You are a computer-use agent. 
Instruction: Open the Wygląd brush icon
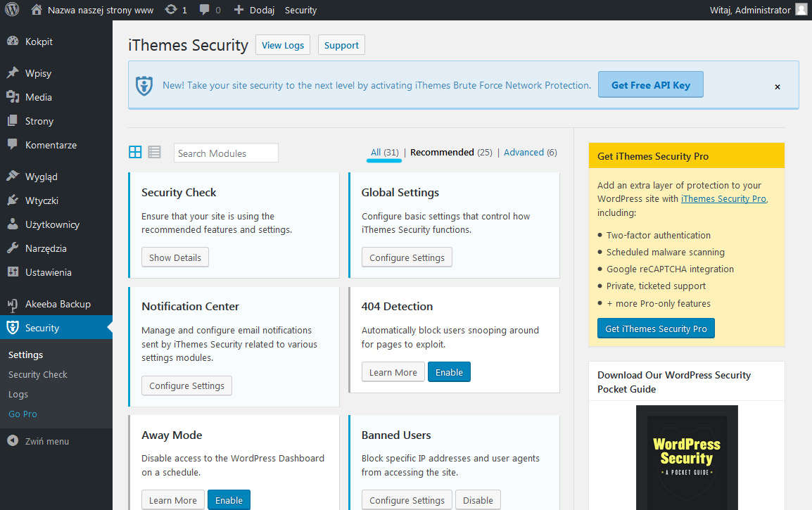click(13, 176)
